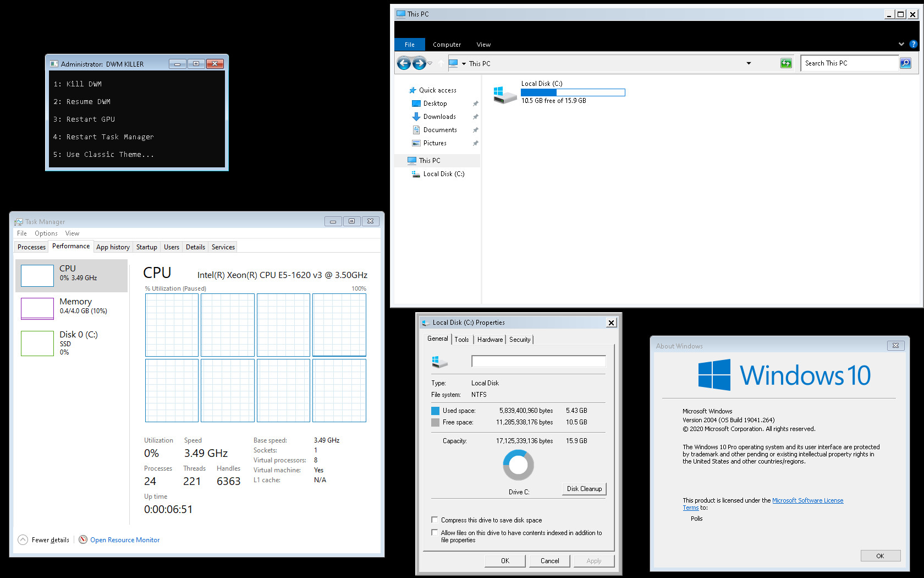Click the address bar path chevron before This PC
Viewport: 924px width, 578px height.
[464, 64]
